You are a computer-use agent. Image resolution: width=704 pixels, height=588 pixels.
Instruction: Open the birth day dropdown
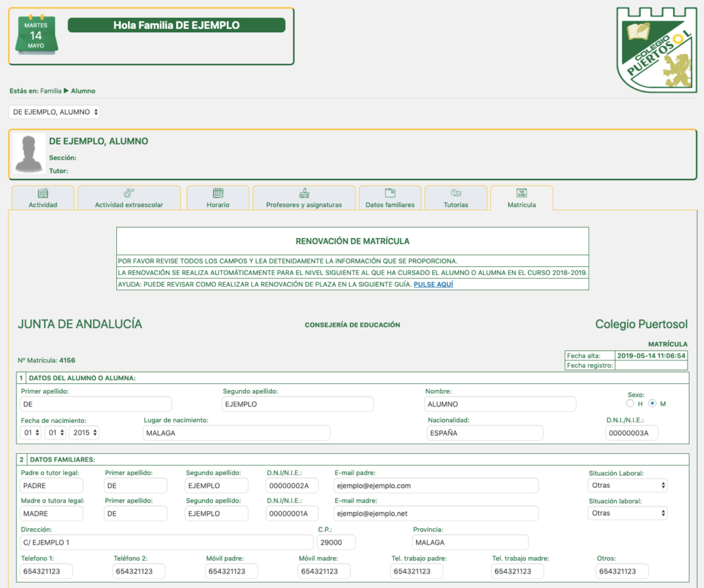pyautogui.click(x=31, y=433)
